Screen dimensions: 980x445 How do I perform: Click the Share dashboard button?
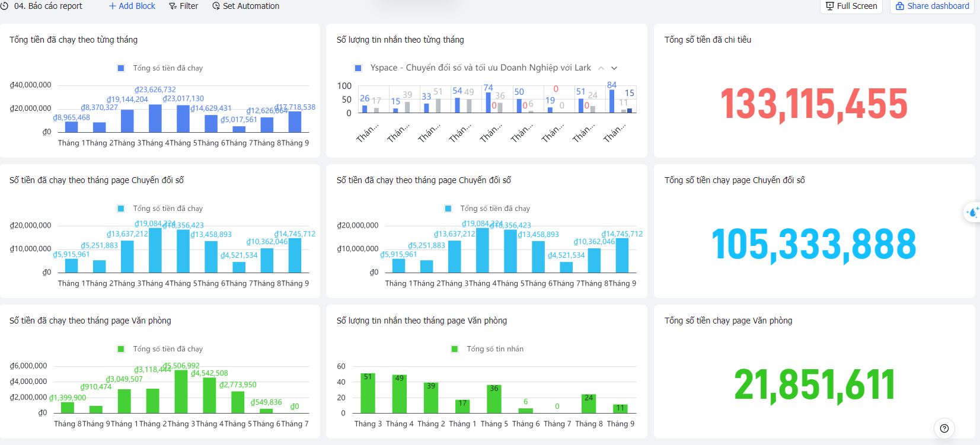[x=933, y=6]
